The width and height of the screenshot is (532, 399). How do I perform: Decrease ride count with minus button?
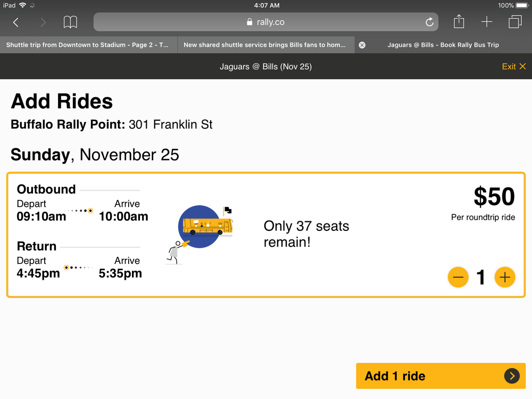click(x=458, y=277)
